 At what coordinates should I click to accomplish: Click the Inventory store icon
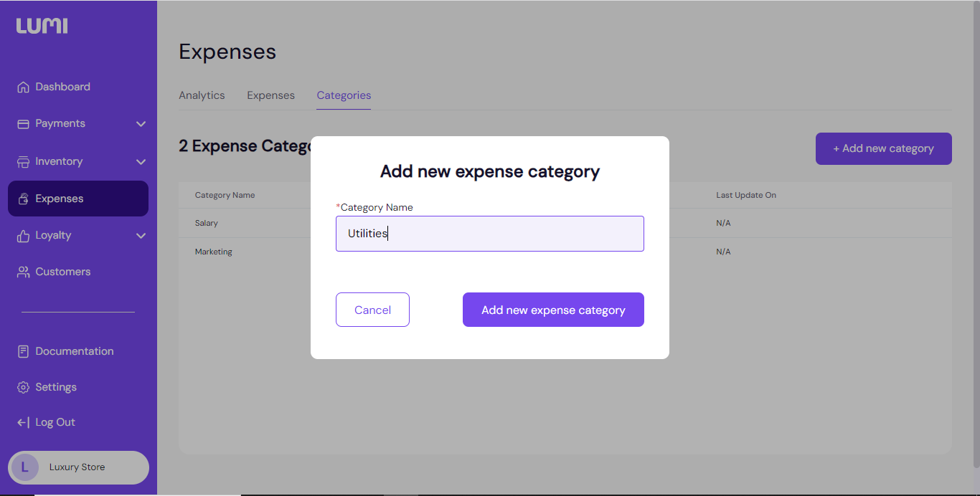click(x=23, y=162)
